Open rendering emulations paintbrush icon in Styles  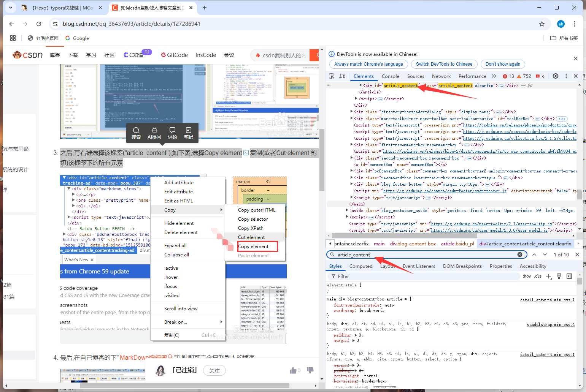(559, 276)
